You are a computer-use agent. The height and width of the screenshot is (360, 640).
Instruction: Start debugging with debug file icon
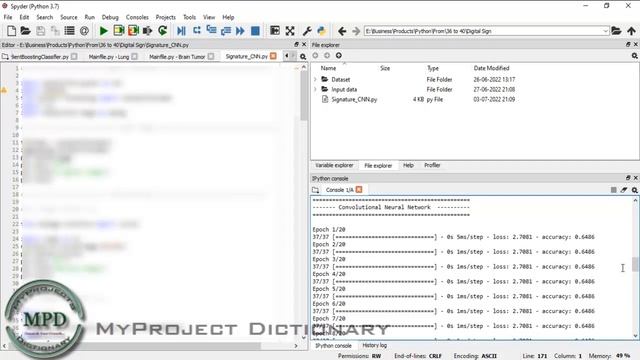click(x=181, y=31)
